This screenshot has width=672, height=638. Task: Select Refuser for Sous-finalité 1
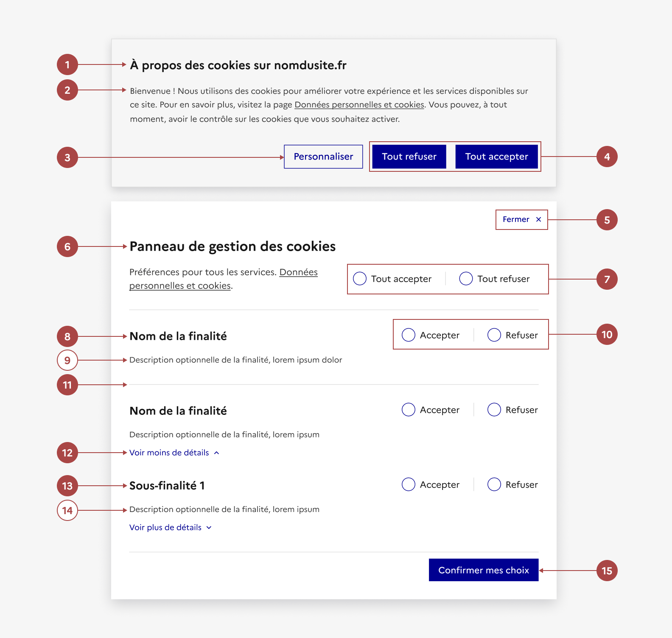(x=494, y=484)
